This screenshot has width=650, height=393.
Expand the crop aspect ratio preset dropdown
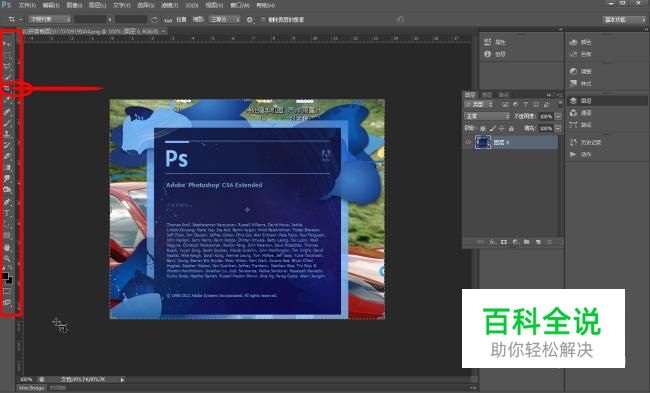[50, 19]
